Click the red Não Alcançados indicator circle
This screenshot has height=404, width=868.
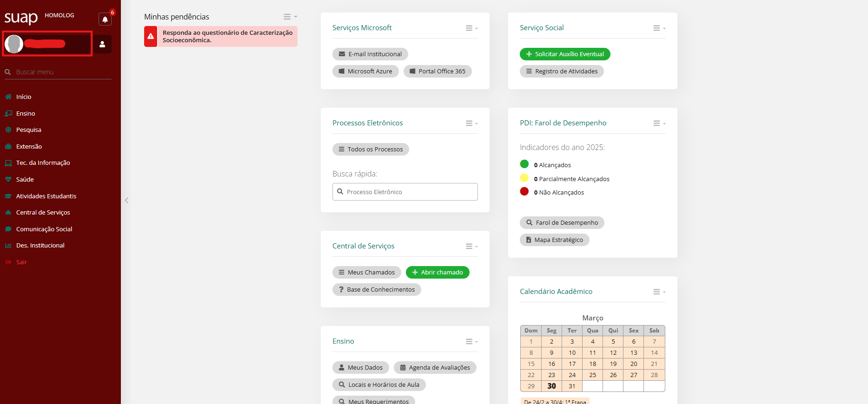tap(524, 191)
